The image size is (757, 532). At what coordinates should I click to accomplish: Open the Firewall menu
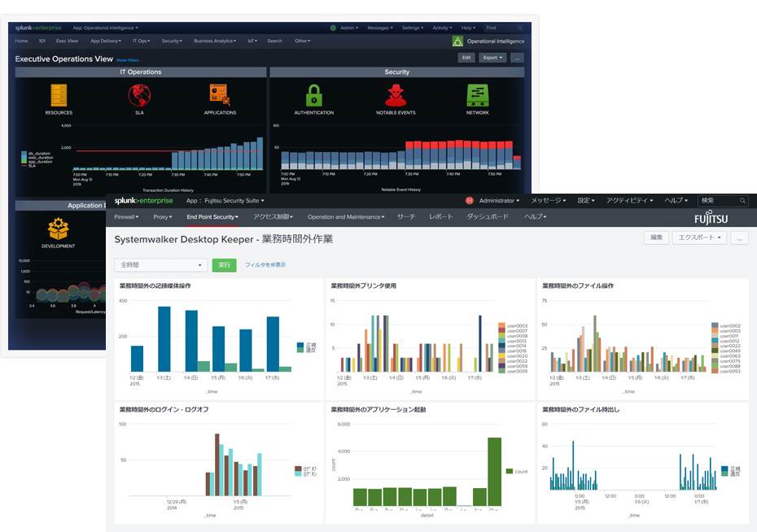tap(126, 217)
